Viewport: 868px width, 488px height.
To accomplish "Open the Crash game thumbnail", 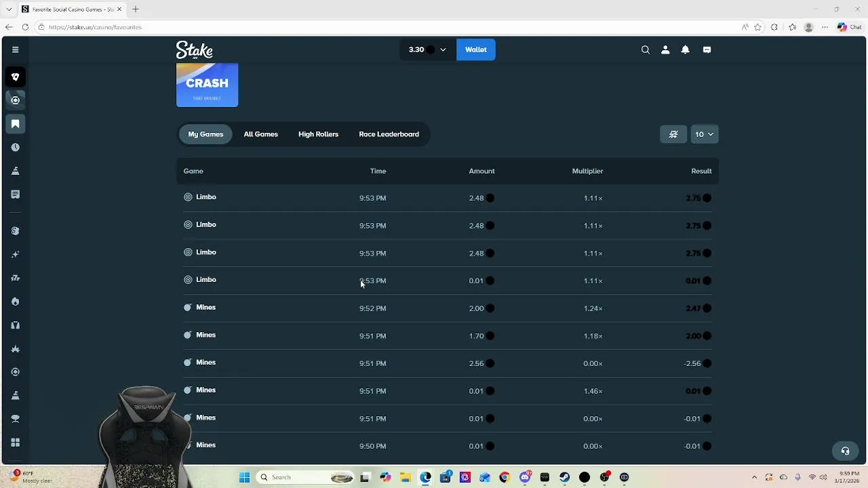I will pyautogui.click(x=207, y=85).
